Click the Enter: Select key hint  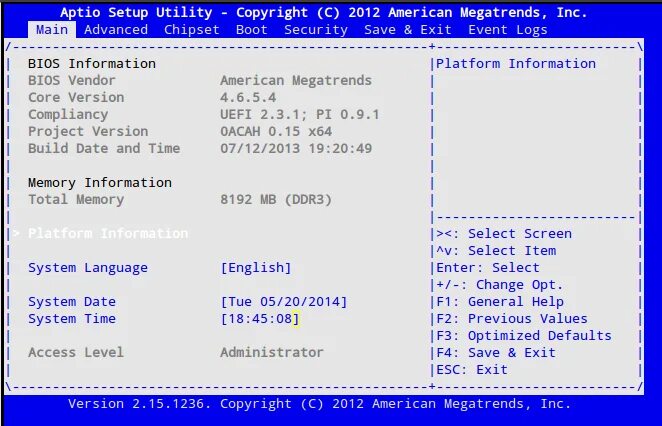click(x=488, y=268)
